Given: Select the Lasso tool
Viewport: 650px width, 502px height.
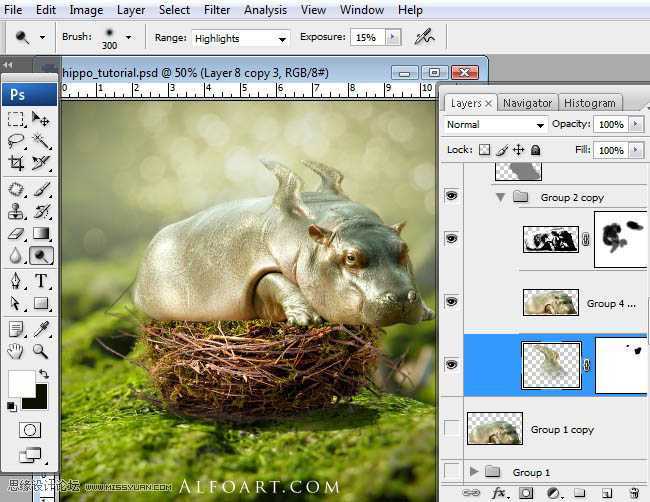Looking at the screenshot, I should pyautogui.click(x=16, y=141).
